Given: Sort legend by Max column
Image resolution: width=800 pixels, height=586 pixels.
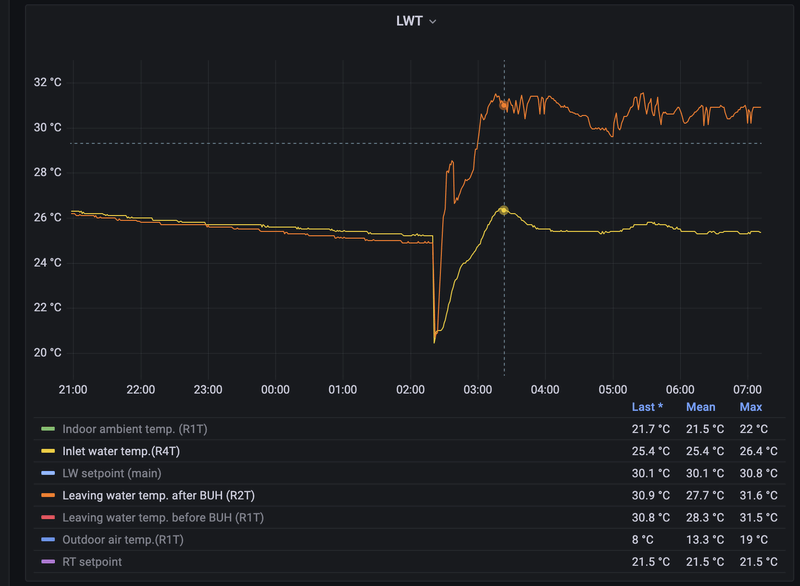Looking at the screenshot, I should [750, 407].
